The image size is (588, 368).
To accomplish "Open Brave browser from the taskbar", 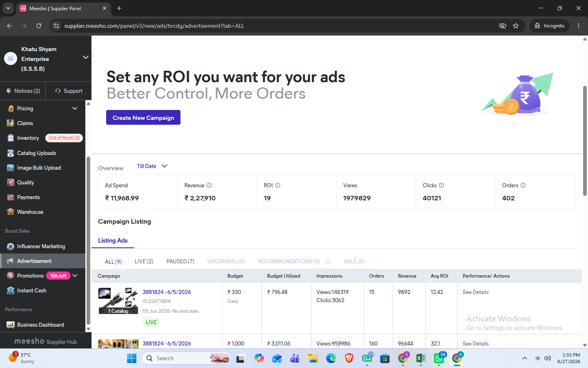I will coord(349,359).
